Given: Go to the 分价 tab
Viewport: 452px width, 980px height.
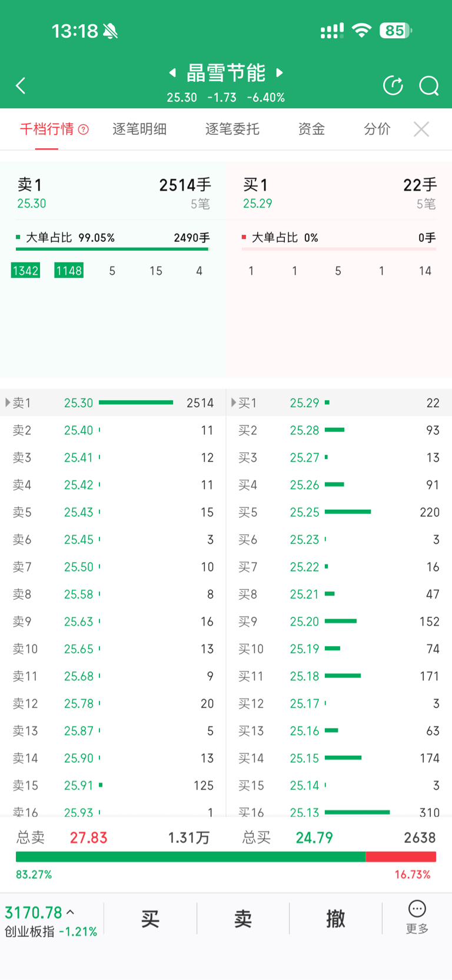Looking at the screenshot, I should point(377,129).
